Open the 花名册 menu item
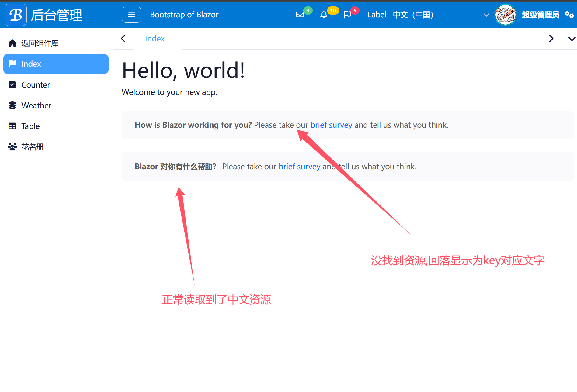The height and width of the screenshot is (392, 577). coord(56,147)
